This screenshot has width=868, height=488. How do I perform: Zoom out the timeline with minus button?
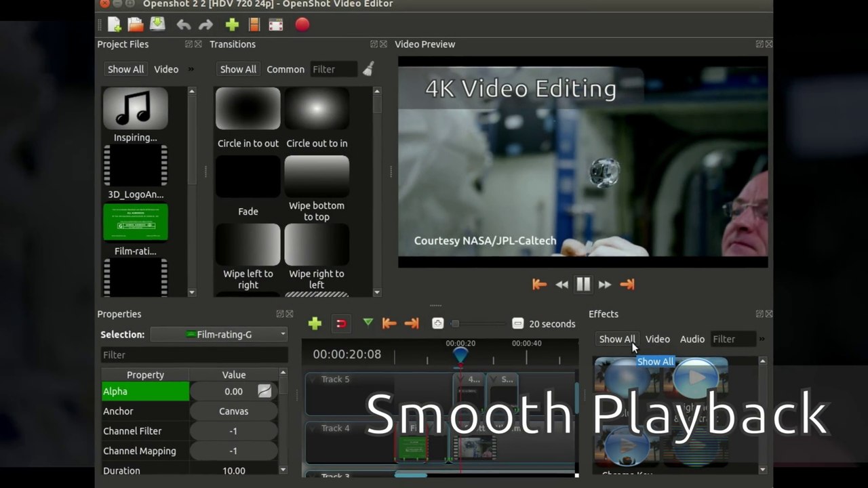(517, 324)
